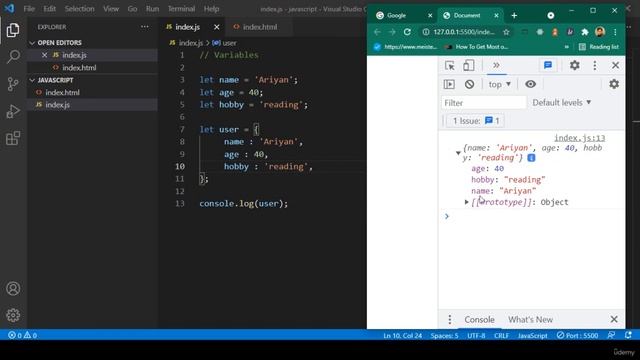Bookmark this page with star icon
Image resolution: width=640 pixels, height=360 pixels.
tap(506, 32)
